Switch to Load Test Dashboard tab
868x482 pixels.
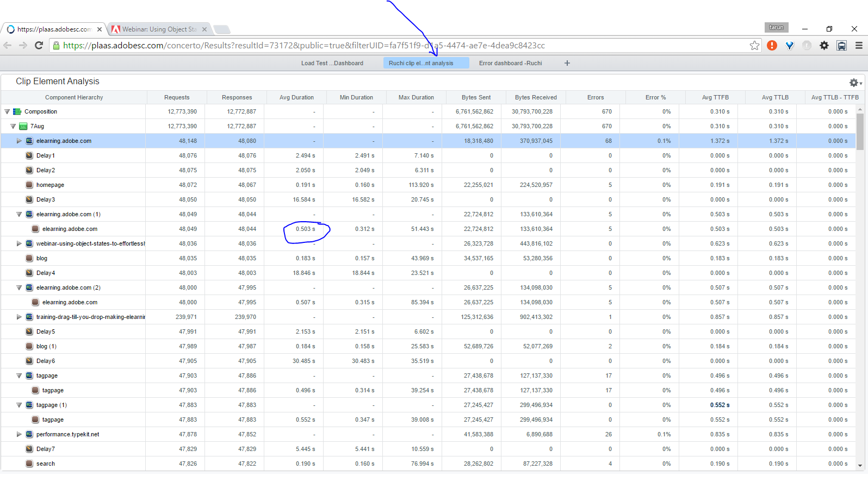point(332,63)
